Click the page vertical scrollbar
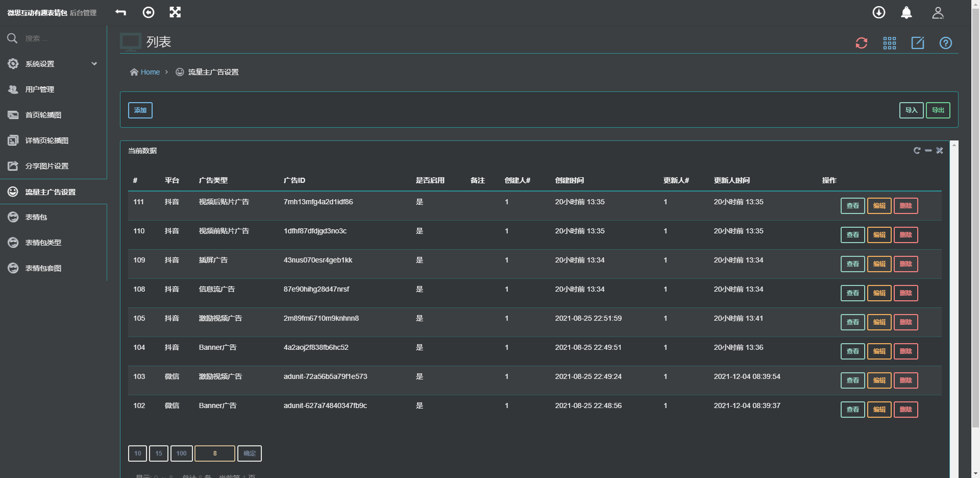980x478 pixels. (975, 217)
